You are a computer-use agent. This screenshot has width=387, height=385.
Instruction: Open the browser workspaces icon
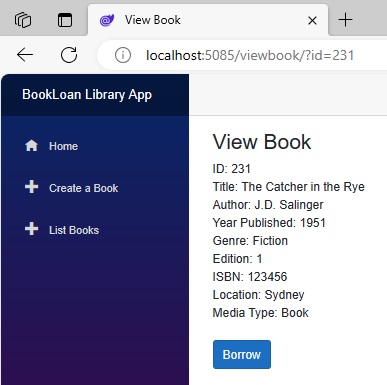(x=23, y=20)
